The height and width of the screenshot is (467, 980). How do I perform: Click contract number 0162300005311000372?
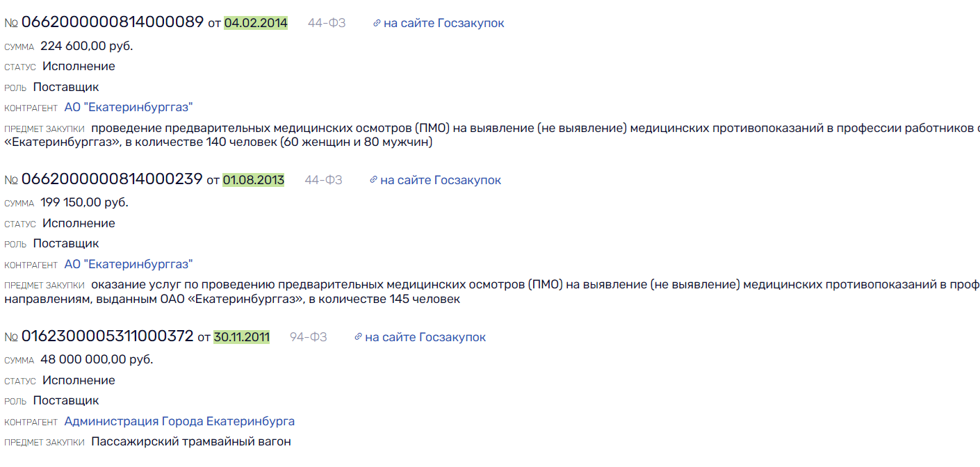click(107, 336)
